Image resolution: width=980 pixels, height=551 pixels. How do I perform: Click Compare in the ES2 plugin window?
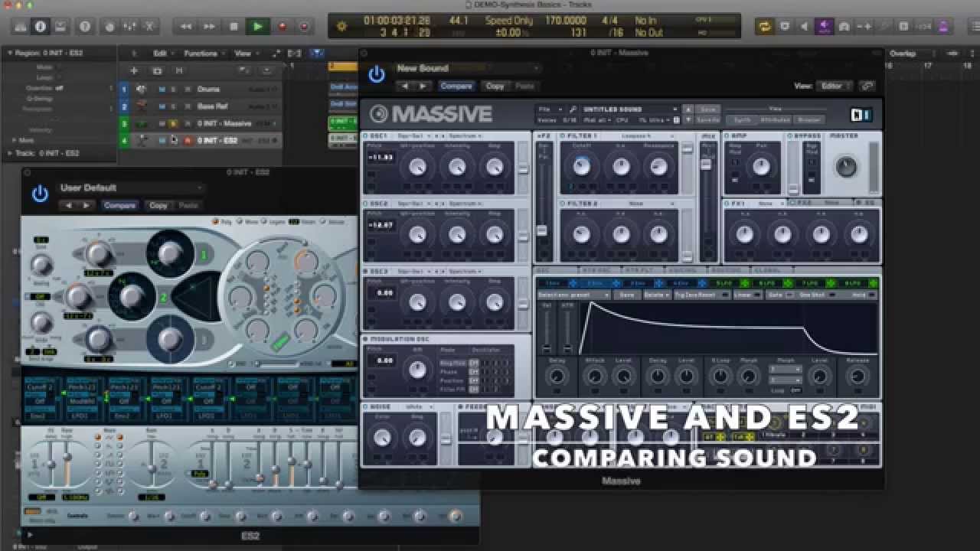119,205
